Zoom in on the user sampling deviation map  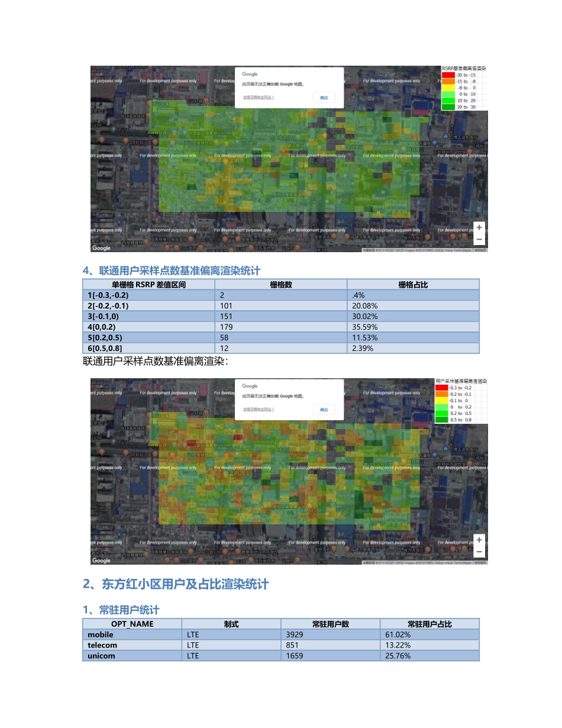[x=479, y=540]
